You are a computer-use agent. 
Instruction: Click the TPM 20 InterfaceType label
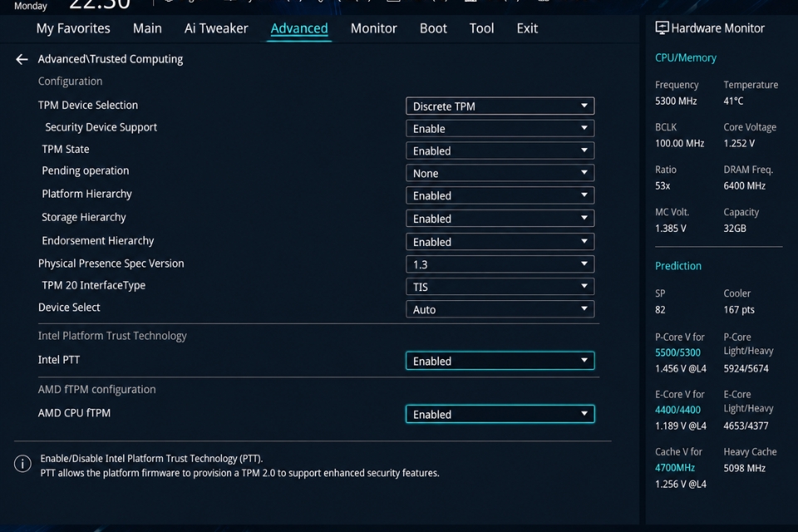click(94, 286)
